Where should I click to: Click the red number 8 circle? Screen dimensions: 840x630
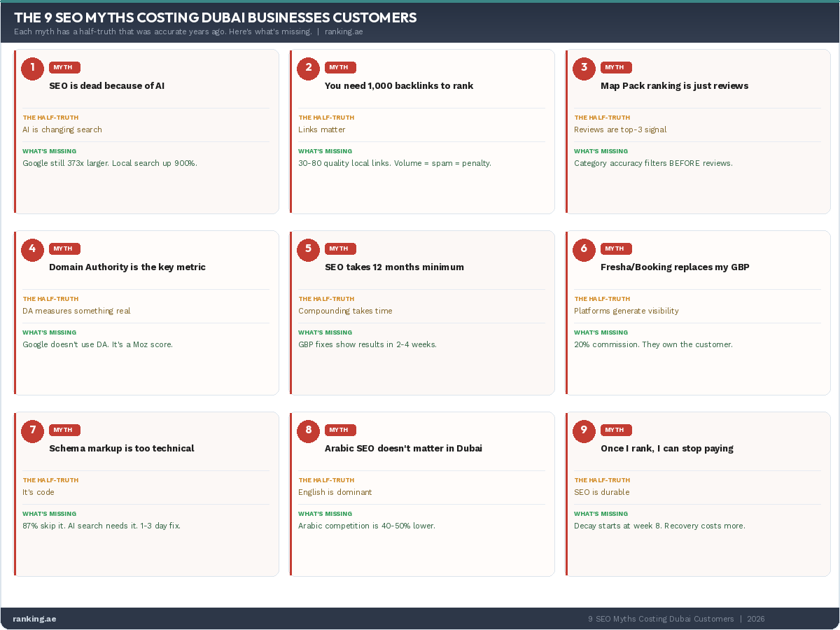[x=308, y=430]
